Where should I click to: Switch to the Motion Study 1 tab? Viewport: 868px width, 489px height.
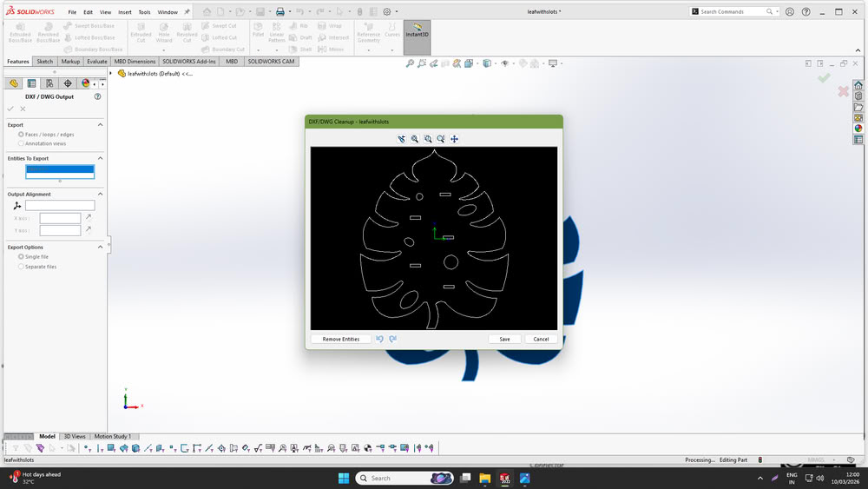pos(112,436)
